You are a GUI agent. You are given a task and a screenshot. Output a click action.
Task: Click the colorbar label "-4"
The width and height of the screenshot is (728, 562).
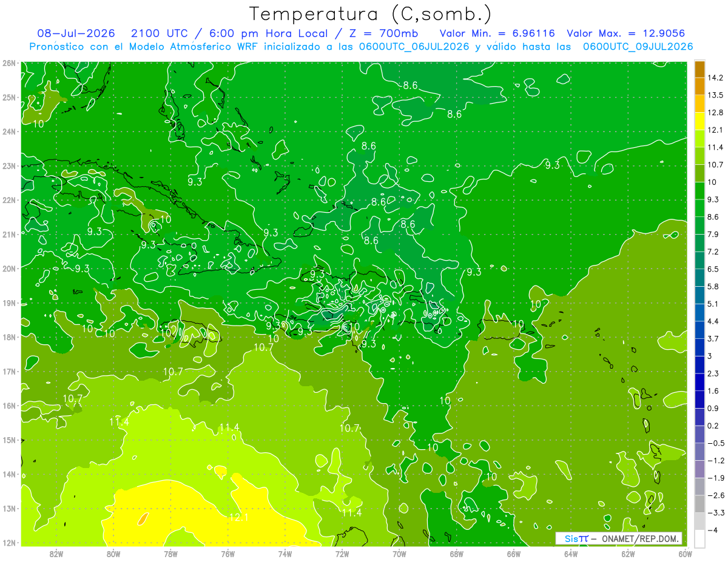(712, 530)
